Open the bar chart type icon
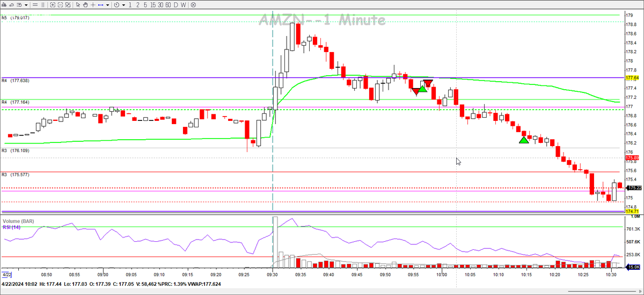Screen dimensions: 644x295 pos(4,5)
